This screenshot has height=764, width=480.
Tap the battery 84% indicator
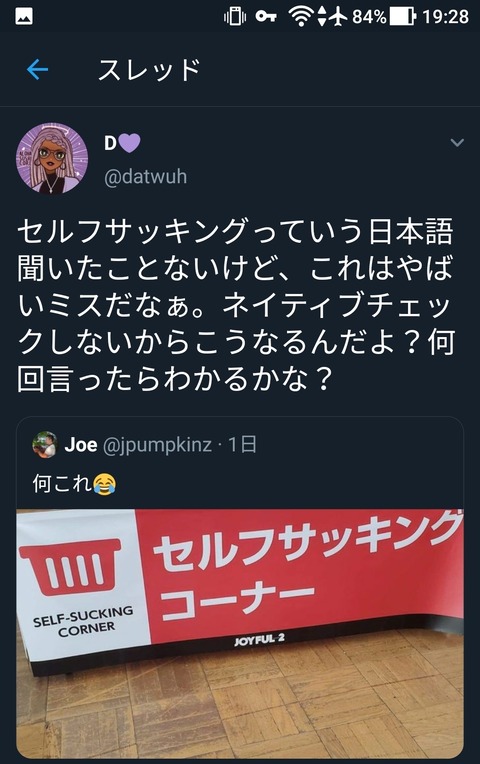click(x=384, y=17)
